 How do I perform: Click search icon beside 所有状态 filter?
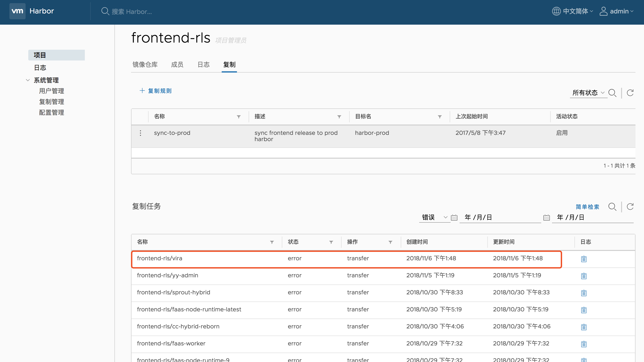[612, 93]
